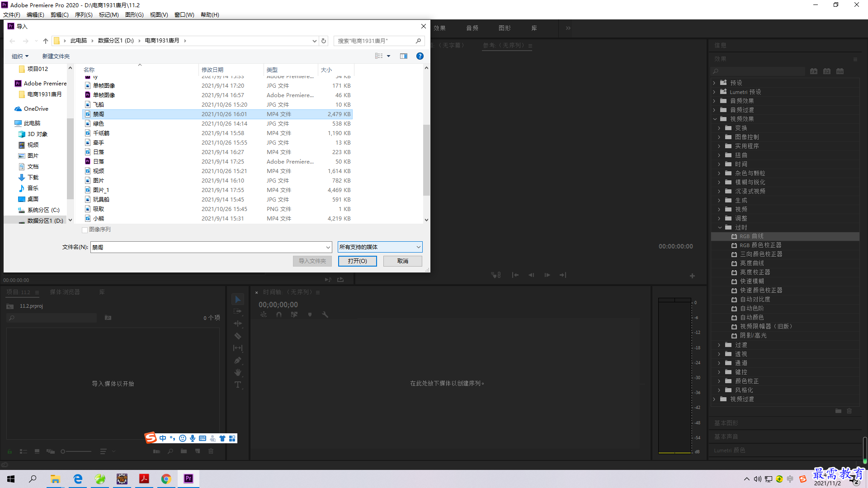Select the Selection tool arrow in Premiere toolbar

pyautogui.click(x=238, y=299)
